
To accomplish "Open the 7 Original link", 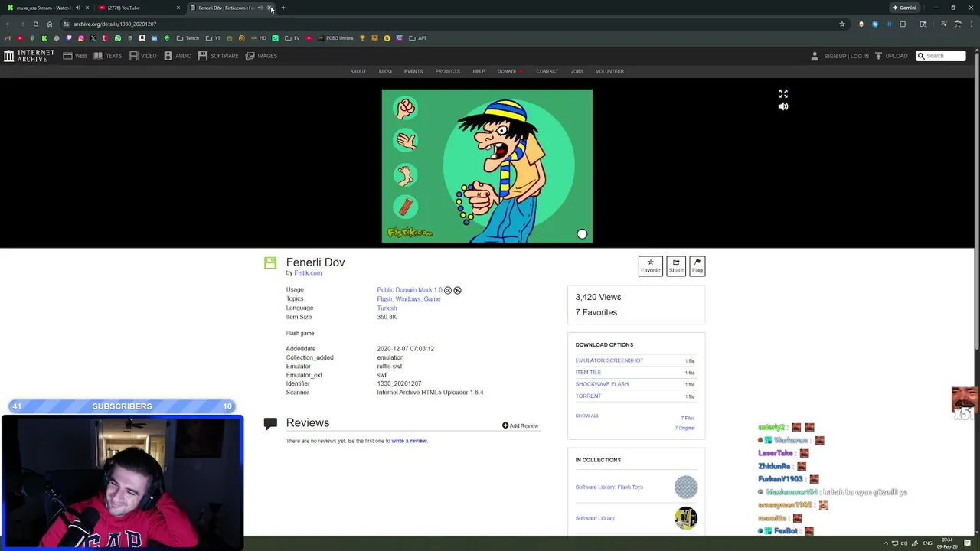I will pyautogui.click(x=684, y=428).
